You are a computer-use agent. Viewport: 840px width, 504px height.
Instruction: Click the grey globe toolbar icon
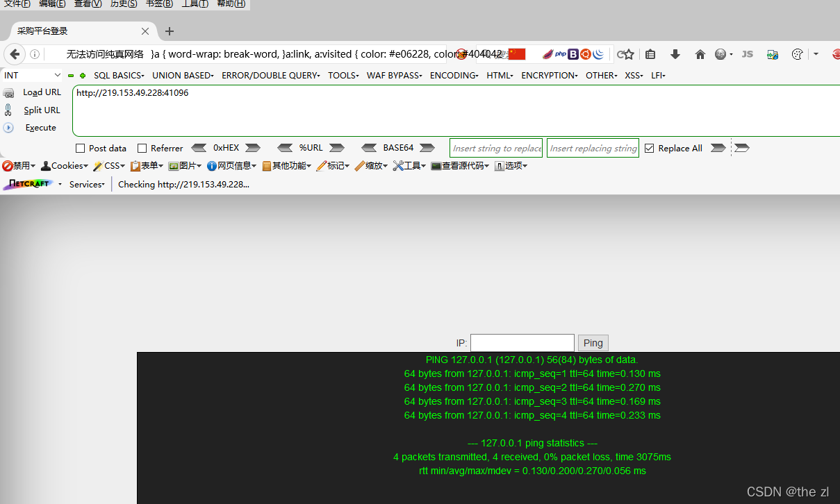point(720,54)
